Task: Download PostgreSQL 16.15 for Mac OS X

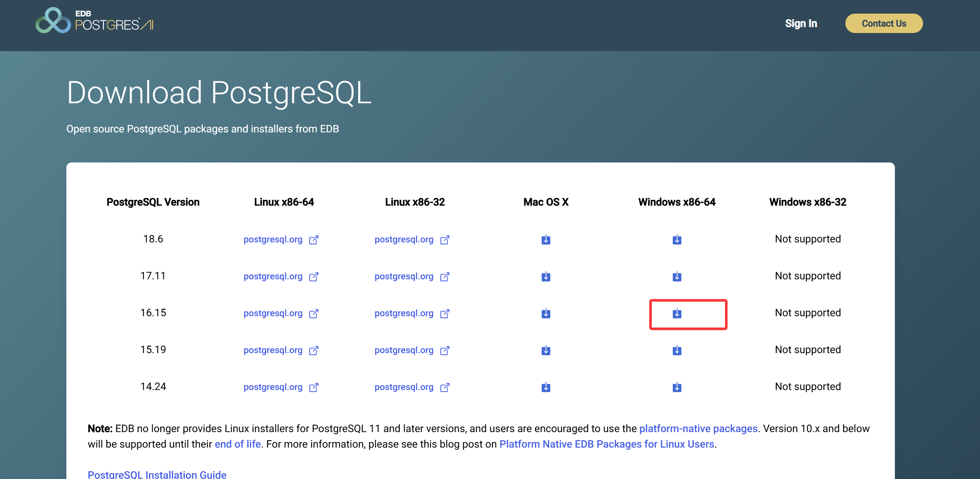Action: coord(546,314)
